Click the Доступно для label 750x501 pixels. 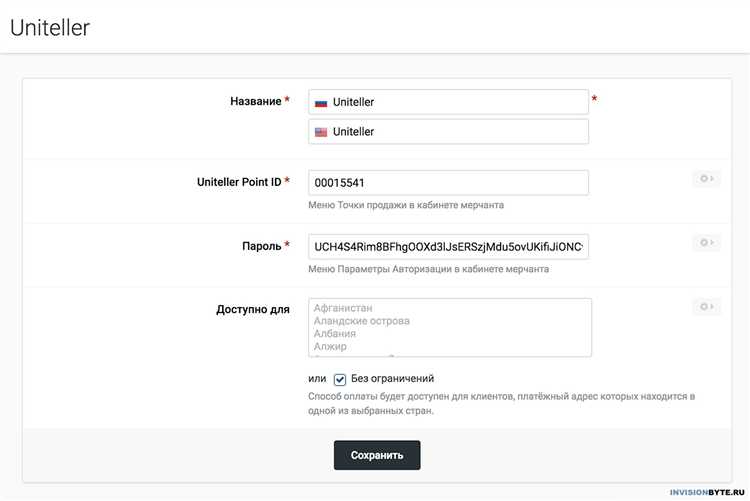(x=253, y=310)
